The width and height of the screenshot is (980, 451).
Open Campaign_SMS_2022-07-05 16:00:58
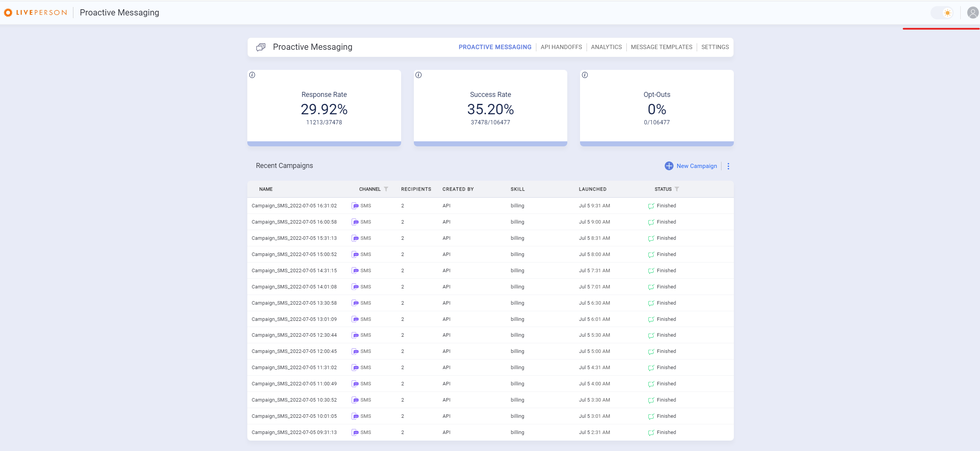(294, 222)
